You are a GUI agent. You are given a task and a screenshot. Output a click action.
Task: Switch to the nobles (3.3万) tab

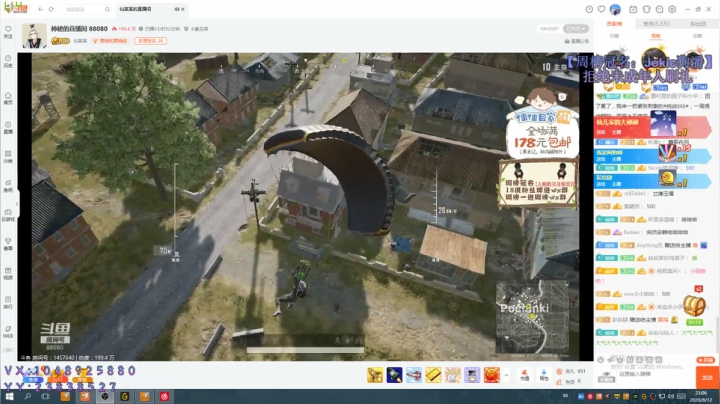[x=656, y=23]
